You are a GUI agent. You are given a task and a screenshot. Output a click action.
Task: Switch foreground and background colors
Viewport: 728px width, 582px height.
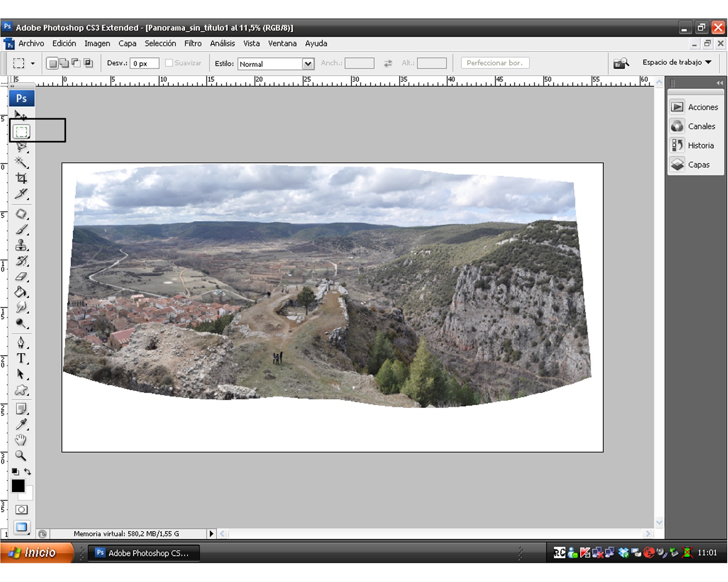click(28, 472)
